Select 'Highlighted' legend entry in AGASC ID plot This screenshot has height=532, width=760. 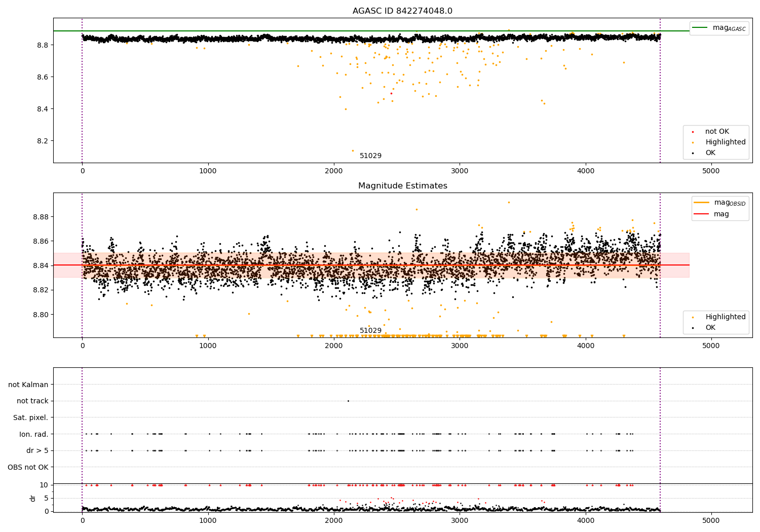click(x=726, y=142)
